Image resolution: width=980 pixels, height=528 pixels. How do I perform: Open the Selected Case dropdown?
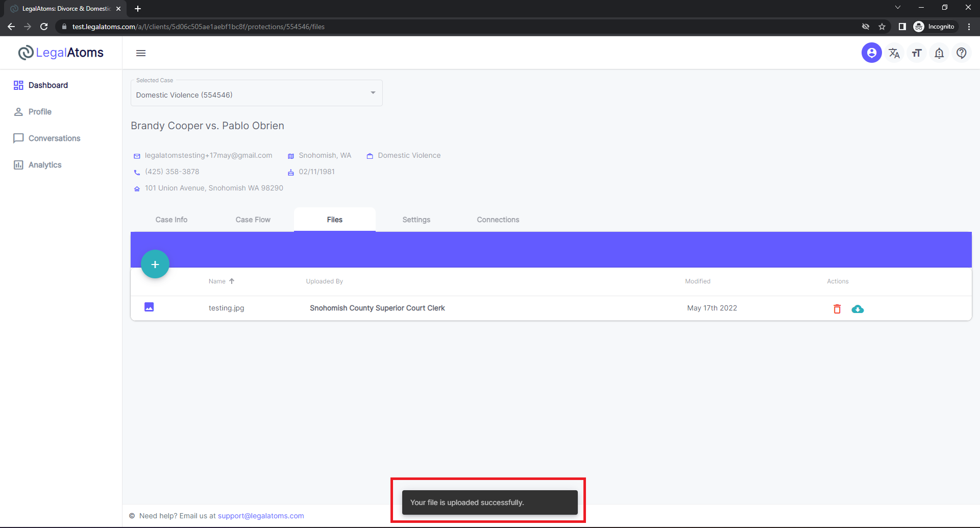373,93
